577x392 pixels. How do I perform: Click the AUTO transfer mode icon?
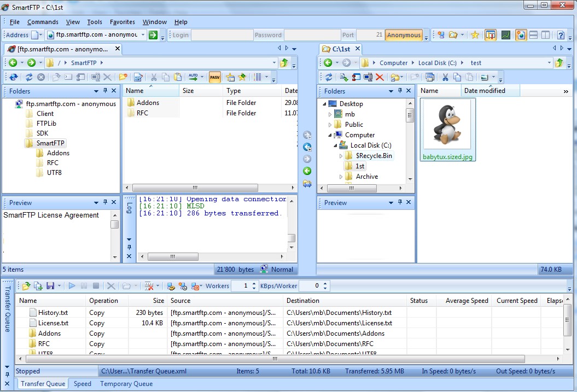[193, 77]
